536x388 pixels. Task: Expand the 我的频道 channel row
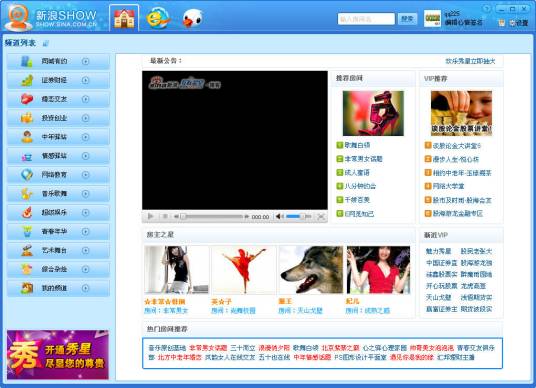(85, 288)
